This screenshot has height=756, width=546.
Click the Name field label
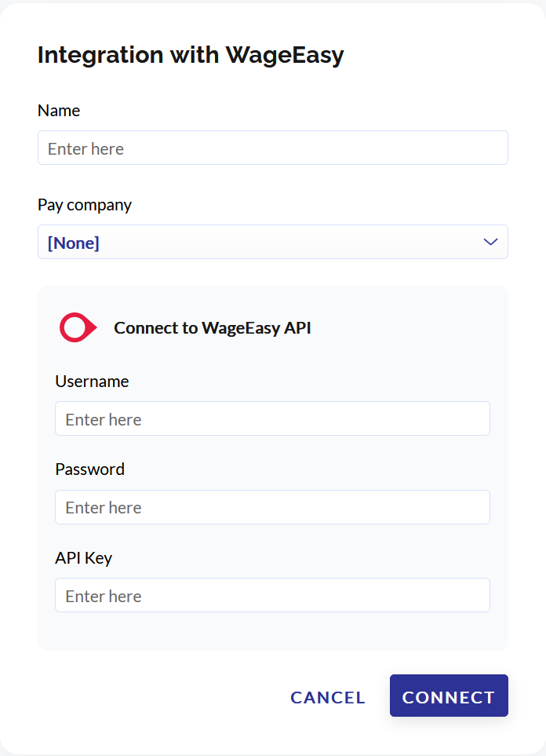pos(59,111)
